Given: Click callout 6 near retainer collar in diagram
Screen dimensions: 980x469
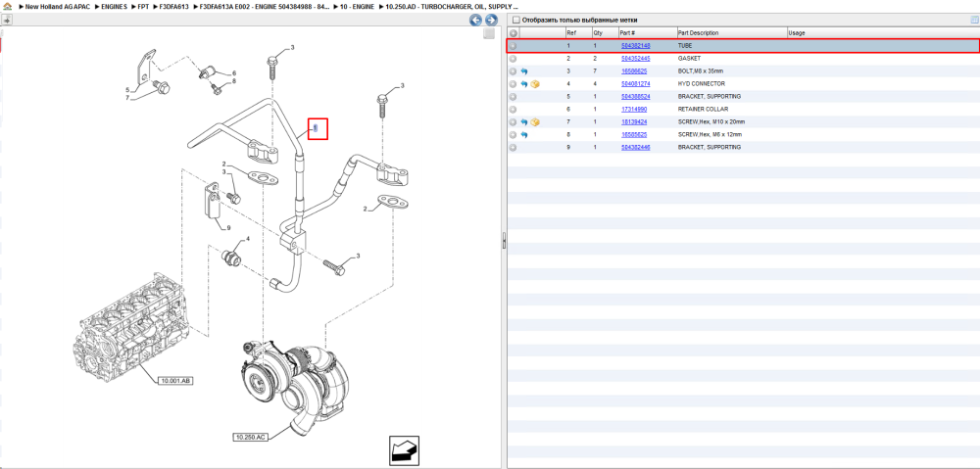Looking at the screenshot, I should pos(234,73).
